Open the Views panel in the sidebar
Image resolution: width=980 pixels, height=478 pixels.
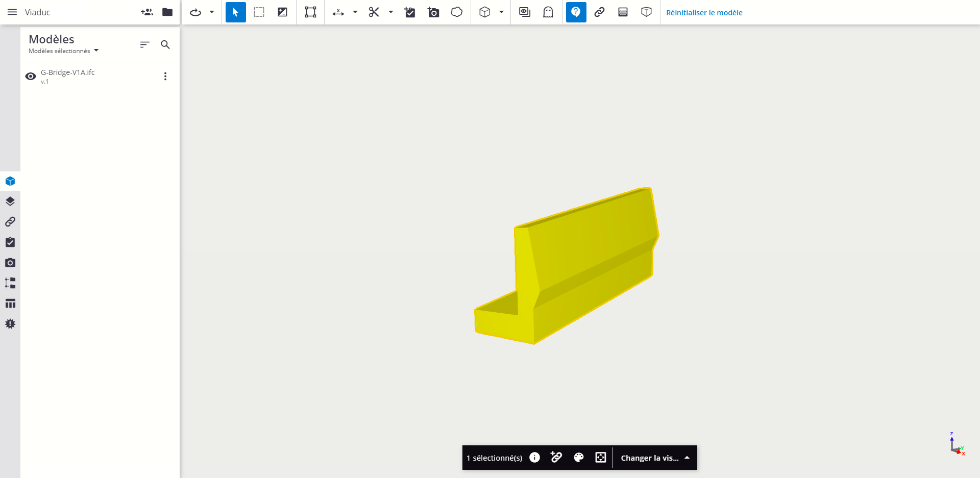[10, 262]
